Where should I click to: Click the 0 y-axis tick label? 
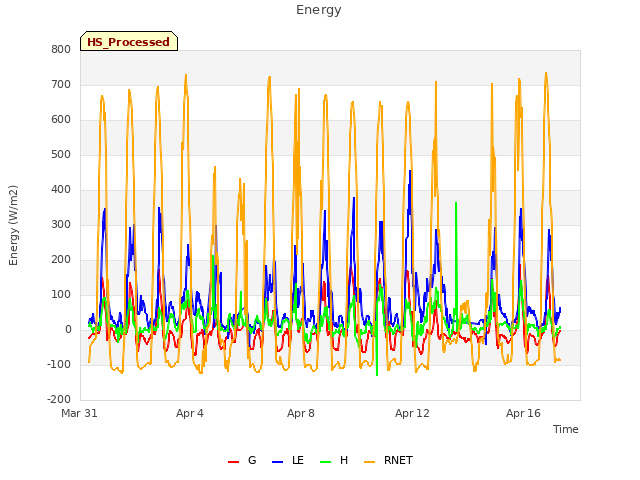[68, 329]
